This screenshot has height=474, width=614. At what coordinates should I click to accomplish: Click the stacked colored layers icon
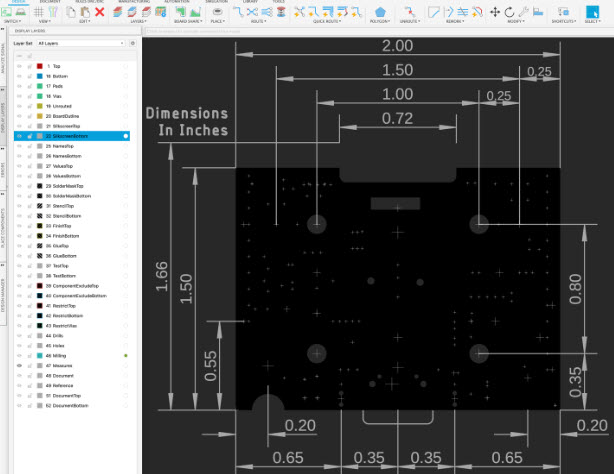117,12
